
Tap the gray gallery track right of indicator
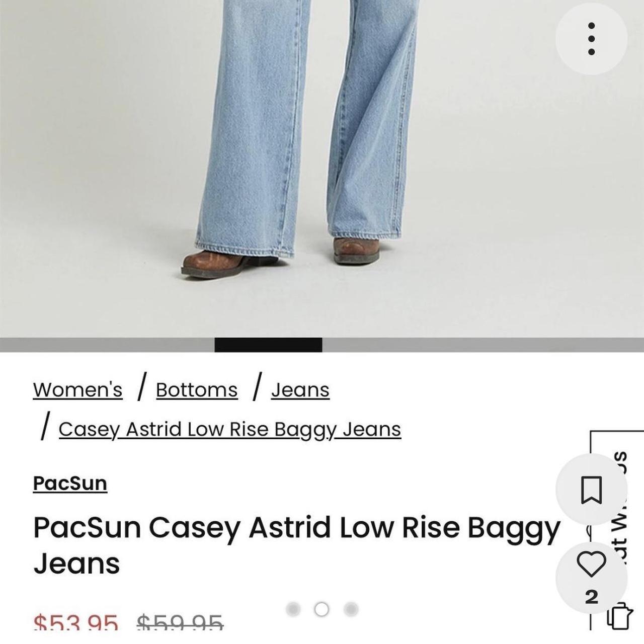(x=483, y=345)
